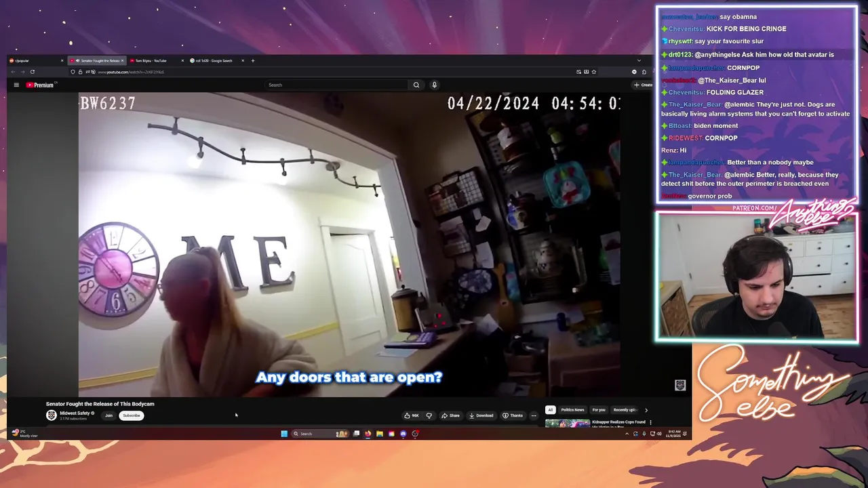Open the Midwest Safety channel name link
Image resolution: width=868 pixels, height=488 pixels.
(x=75, y=413)
